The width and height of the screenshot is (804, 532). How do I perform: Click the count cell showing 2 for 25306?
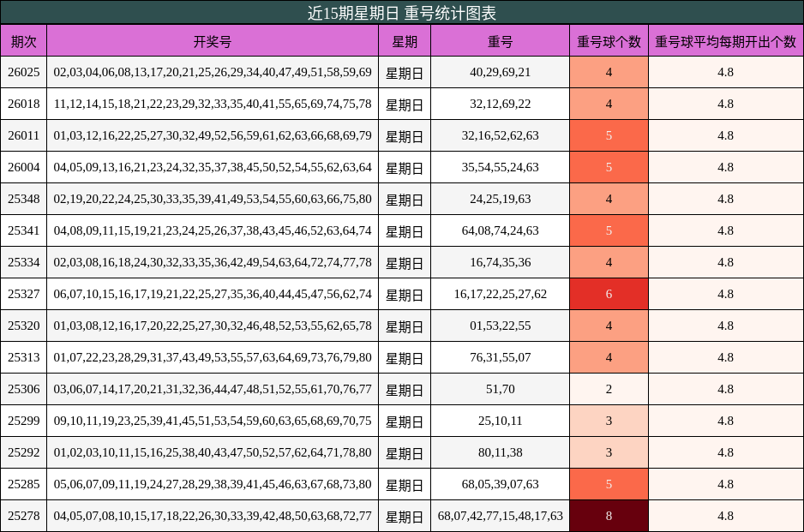(609, 389)
